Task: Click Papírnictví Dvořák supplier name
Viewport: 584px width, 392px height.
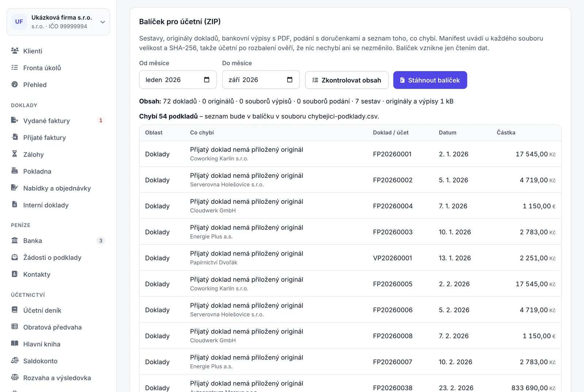Action: pos(214,263)
